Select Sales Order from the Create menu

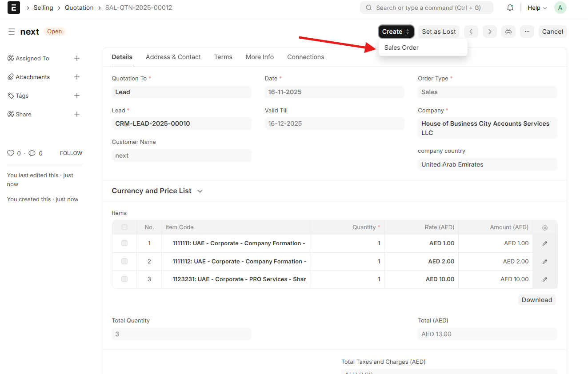401,48
